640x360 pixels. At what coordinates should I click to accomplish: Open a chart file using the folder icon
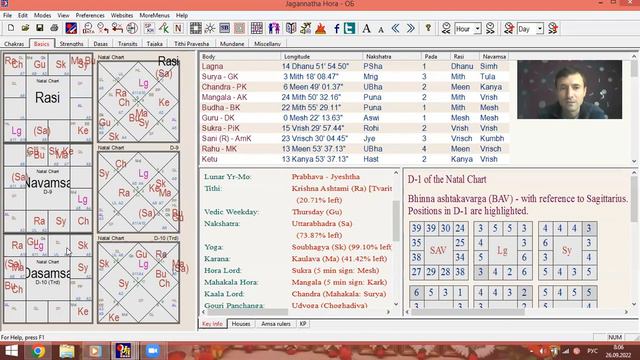tap(25, 28)
